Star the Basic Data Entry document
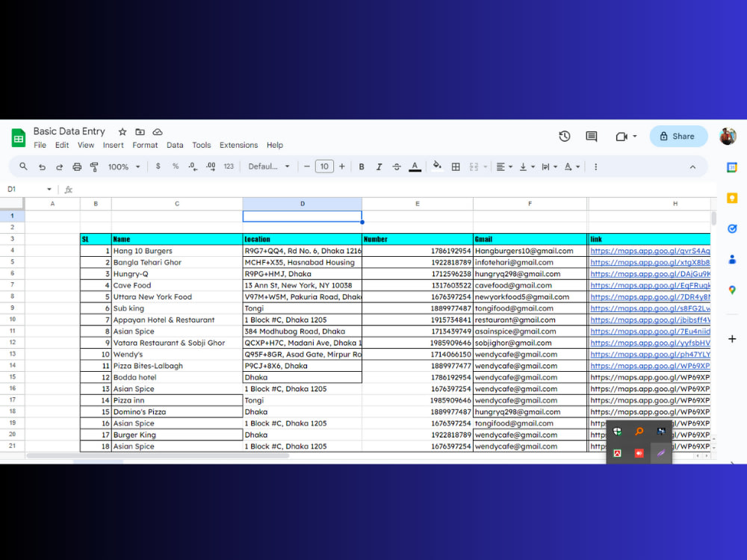This screenshot has height=560, width=747. pyautogui.click(x=123, y=132)
